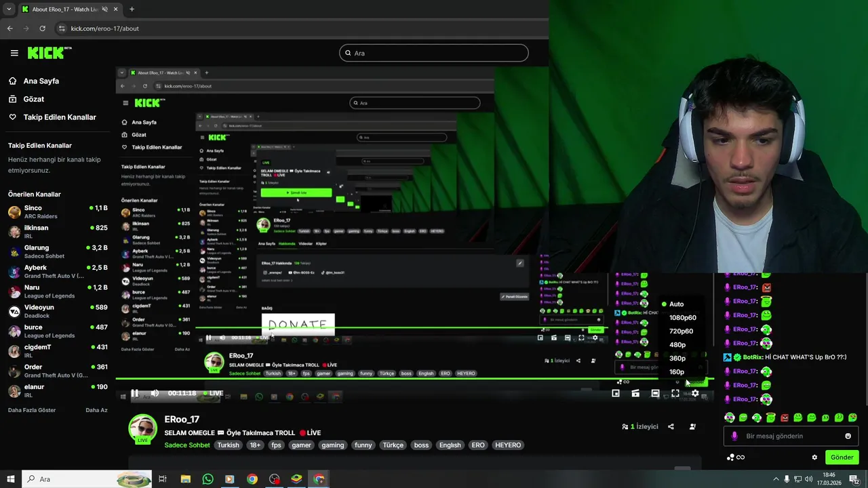
Task: Select 160p quality option
Action: pyautogui.click(x=677, y=372)
